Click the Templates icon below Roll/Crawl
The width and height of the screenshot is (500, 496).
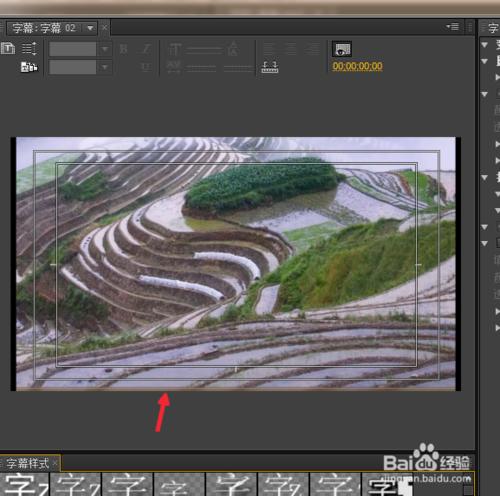29,67
